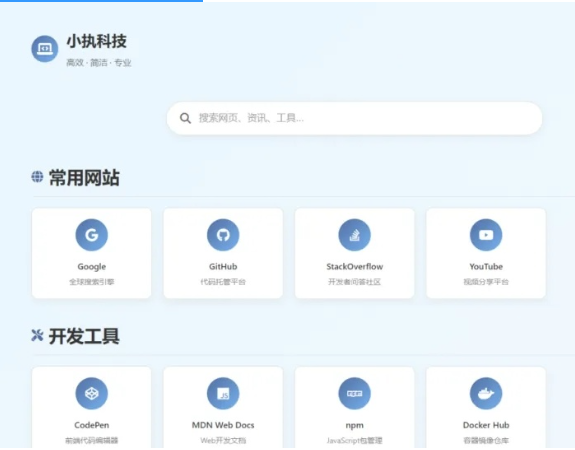Open the Google circular icon
This screenshot has width=575, height=450.
(92, 235)
